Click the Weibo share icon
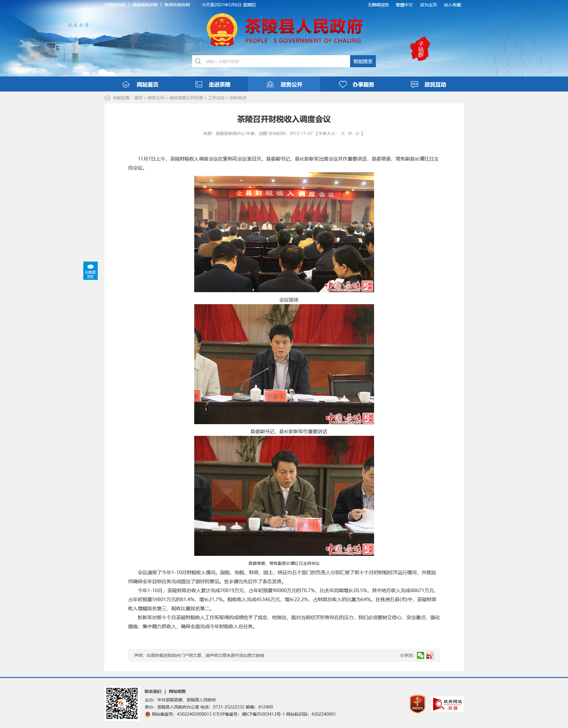The width and height of the screenshot is (568, 728). (430, 655)
